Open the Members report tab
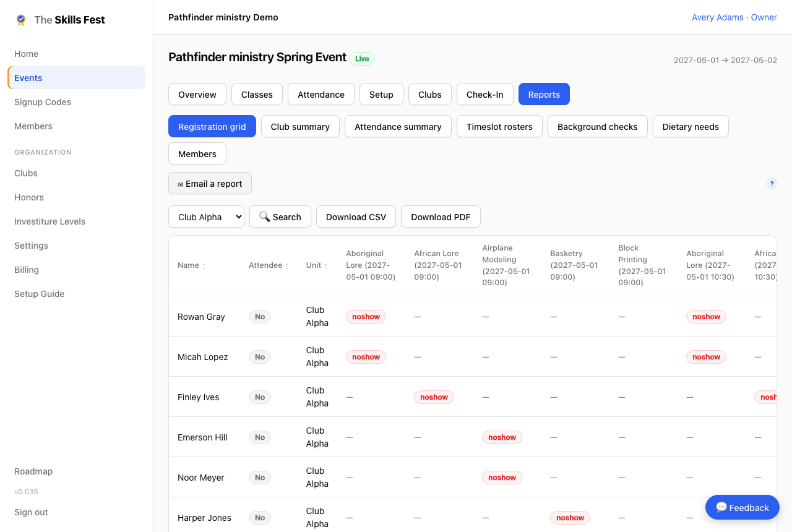 pos(197,154)
